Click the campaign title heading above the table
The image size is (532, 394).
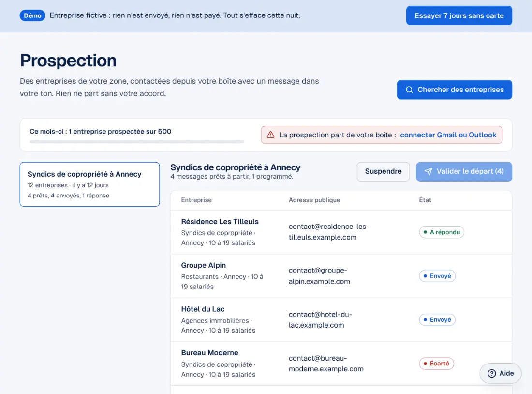pos(235,167)
